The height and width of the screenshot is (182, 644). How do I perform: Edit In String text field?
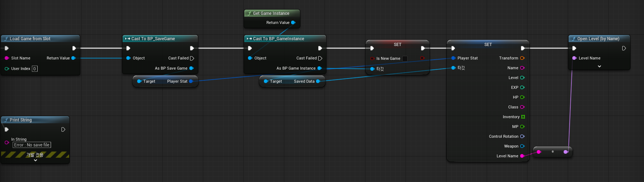click(32, 145)
